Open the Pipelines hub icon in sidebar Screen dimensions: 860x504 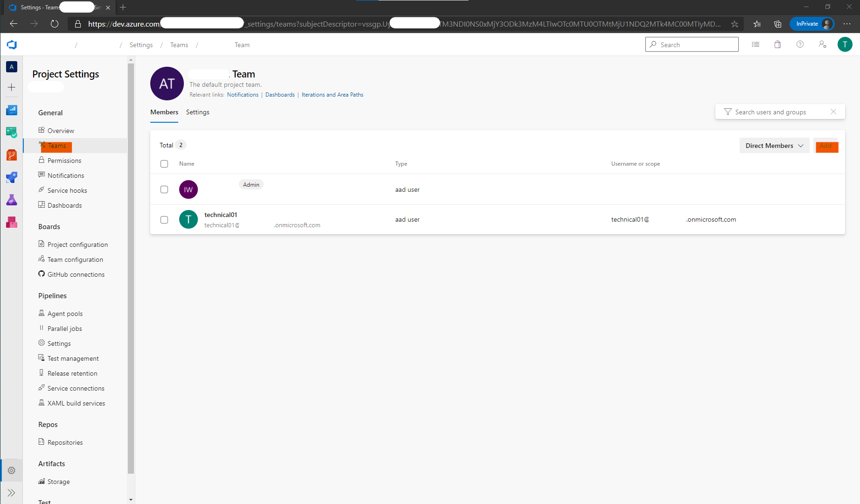click(12, 177)
